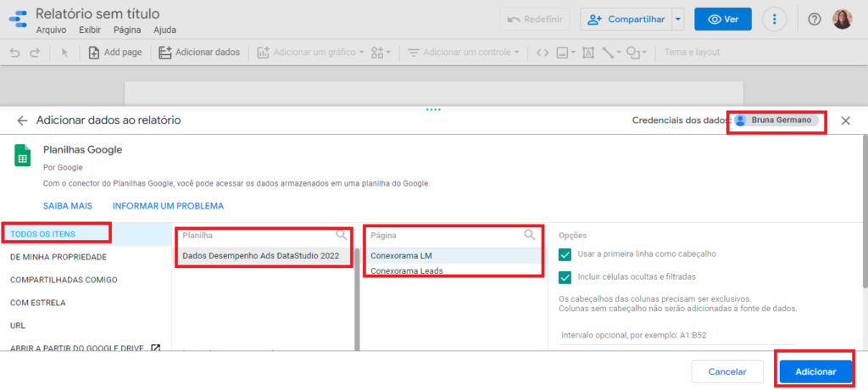
Task: Click Adicionar dados in the toolbar
Action: click(199, 53)
